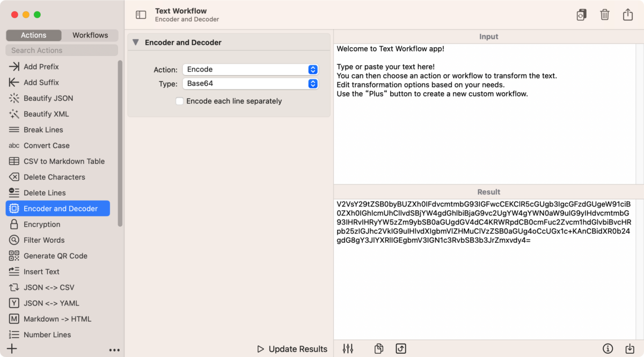The image size is (644, 357).
Task: Open the Type dropdown showing Base64
Action: (251, 84)
